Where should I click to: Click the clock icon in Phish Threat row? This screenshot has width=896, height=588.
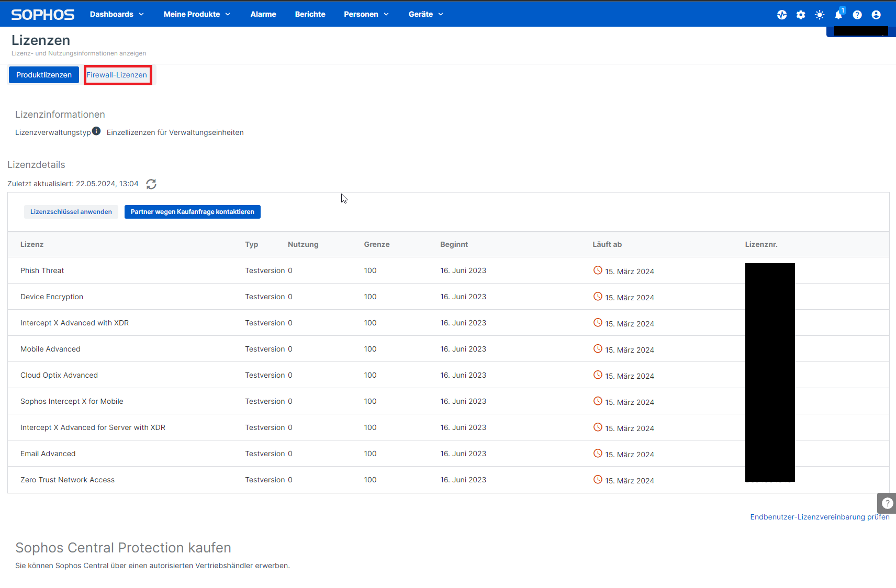tap(598, 270)
